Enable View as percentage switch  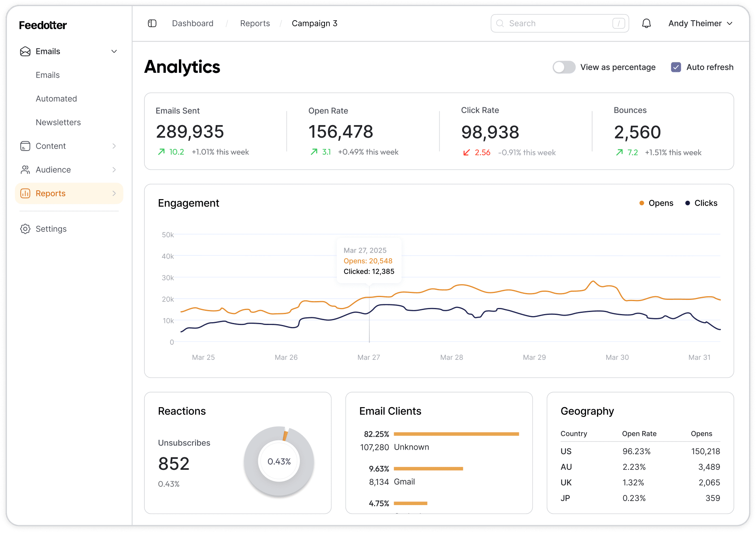[564, 67]
